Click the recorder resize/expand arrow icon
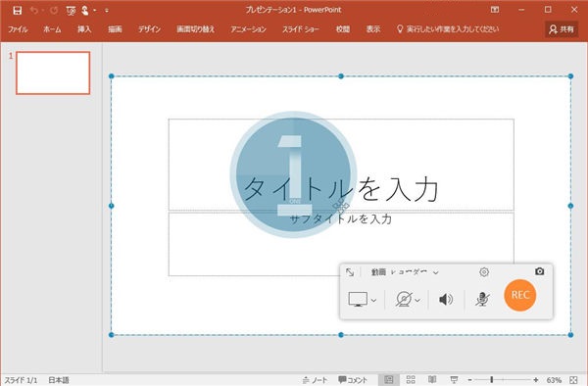The height and width of the screenshot is (386, 588). (350, 272)
